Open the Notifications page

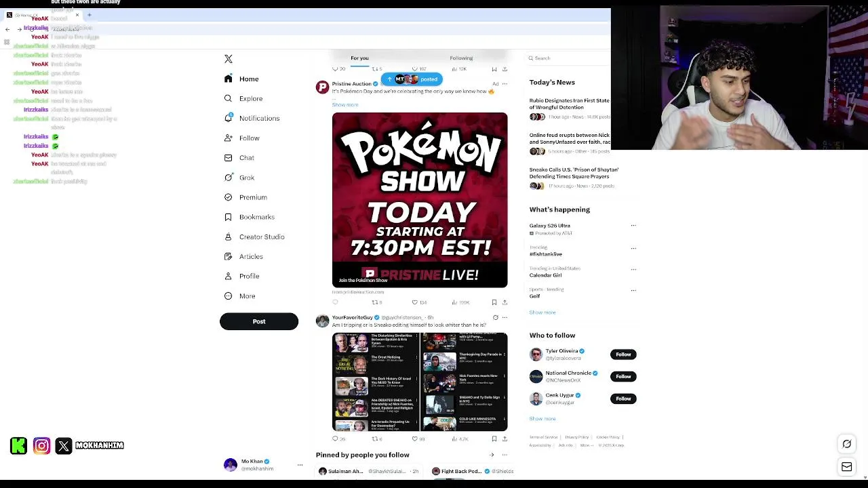click(x=252, y=119)
